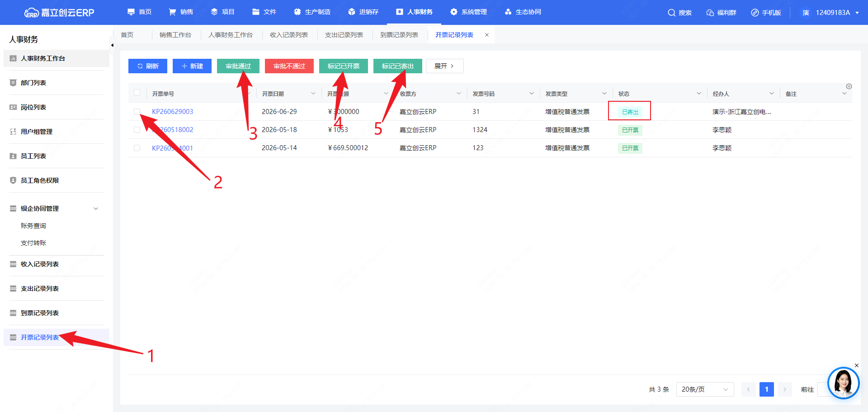Open the 进销存 top menu

[x=363, y=12]
